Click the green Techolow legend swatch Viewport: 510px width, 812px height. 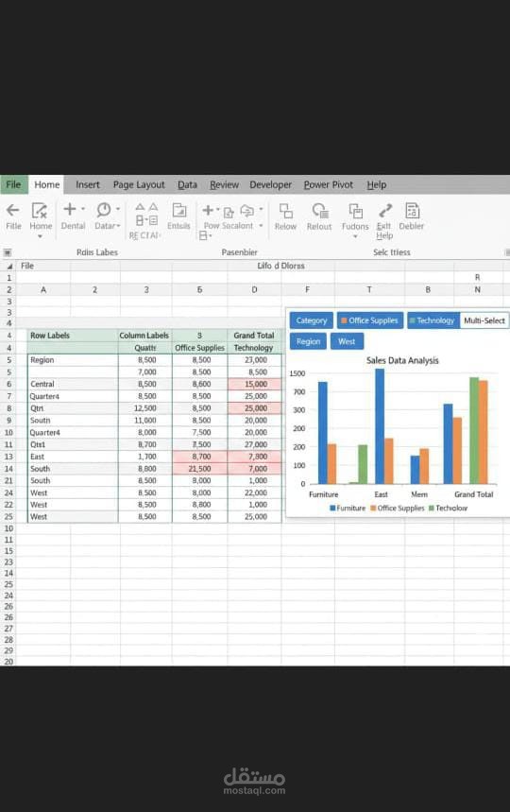point(432,508)
